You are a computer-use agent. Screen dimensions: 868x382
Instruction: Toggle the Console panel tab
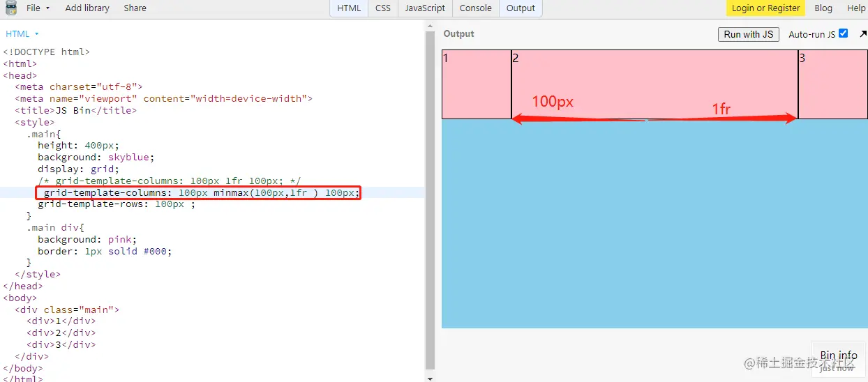[x=476, y=8]
